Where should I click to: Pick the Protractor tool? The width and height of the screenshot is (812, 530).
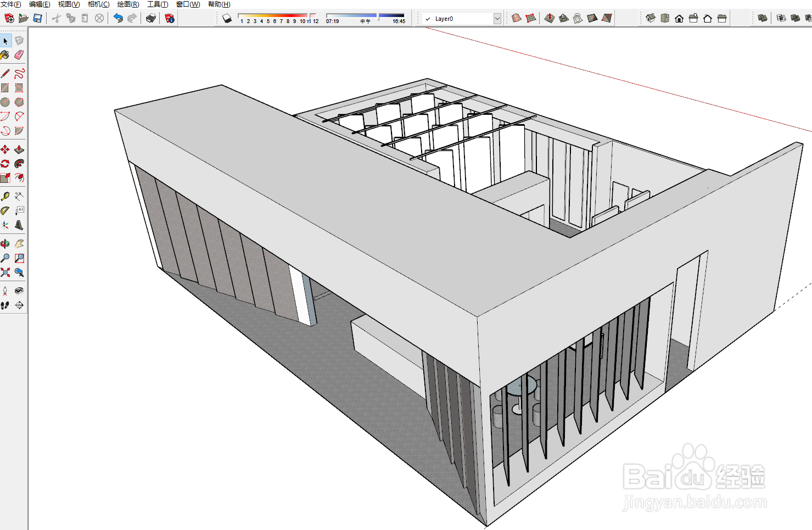[x=5, y=210]
